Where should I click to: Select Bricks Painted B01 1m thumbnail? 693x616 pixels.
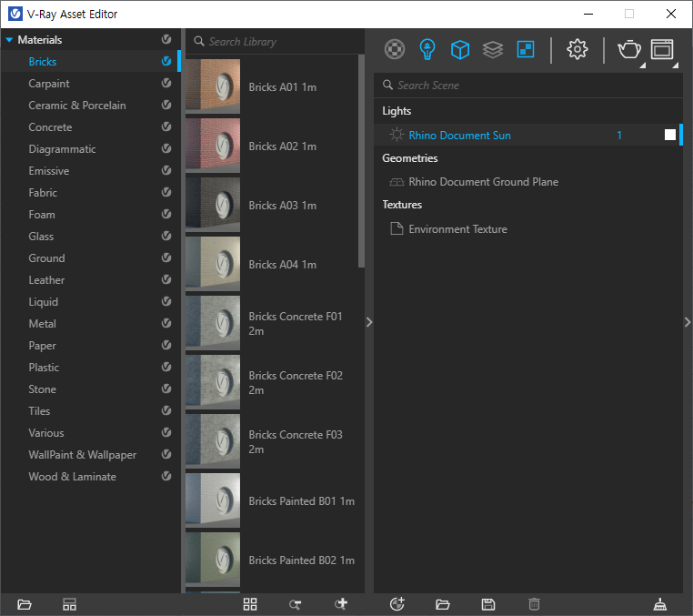click(213, 500)
